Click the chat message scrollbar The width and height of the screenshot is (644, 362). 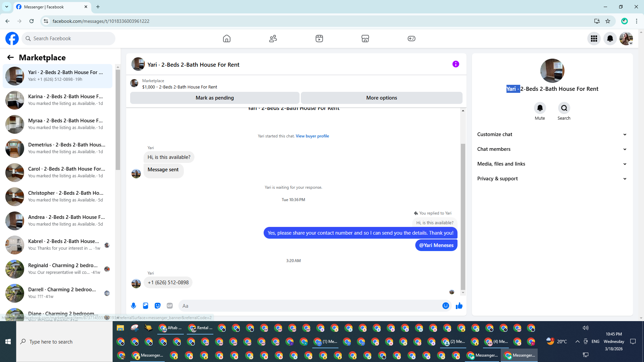pyautogui.click(x=463, y=216)
